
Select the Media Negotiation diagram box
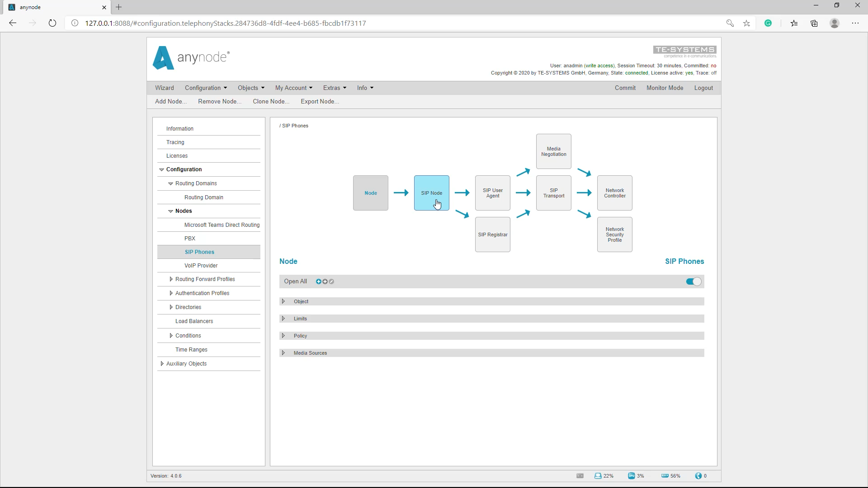coord(554,151)
